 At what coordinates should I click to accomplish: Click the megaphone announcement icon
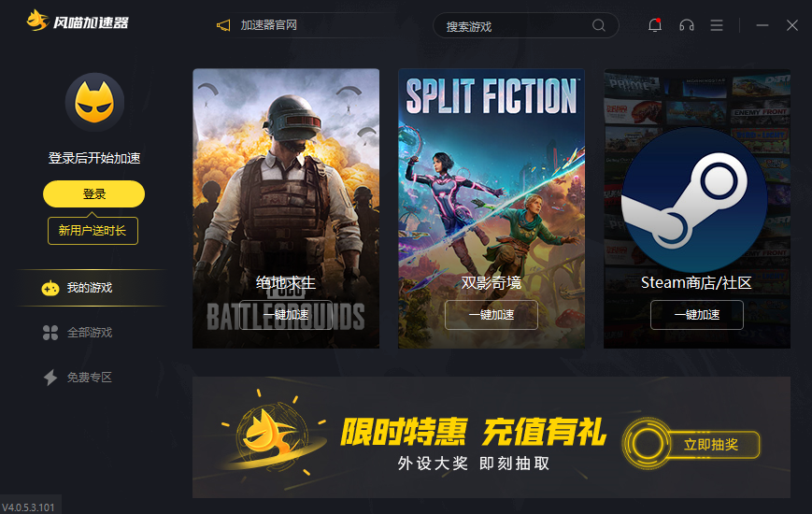click(x=223, y=25)
